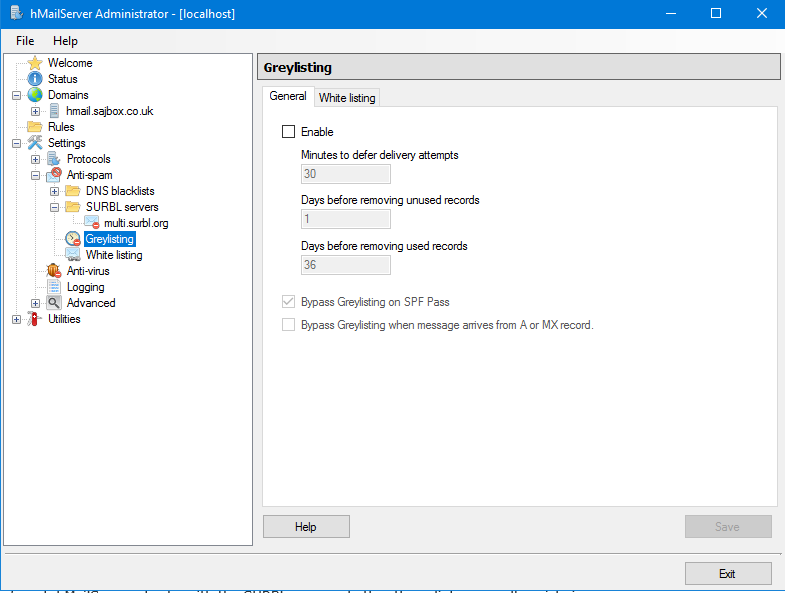Click the Help button below the panel
The height and width of the screenshot is (593, 785).
click(x=306, y=527)
